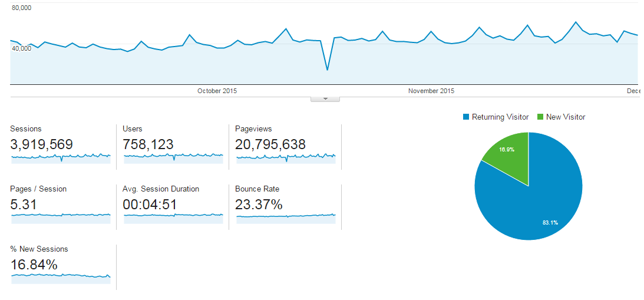This screenshot has height=300, width=644.
Task: Click the October 2015 axis label
Action: click(217, 91)
